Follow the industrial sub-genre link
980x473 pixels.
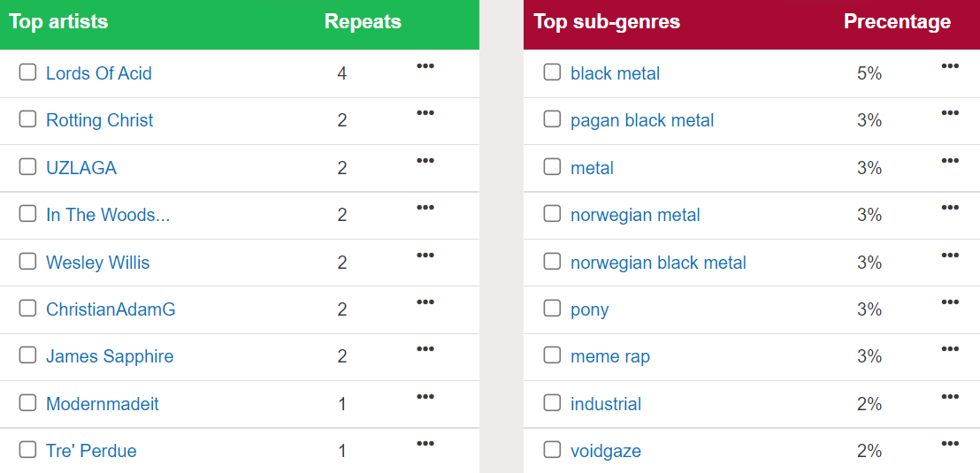click(x=606, y=404)
